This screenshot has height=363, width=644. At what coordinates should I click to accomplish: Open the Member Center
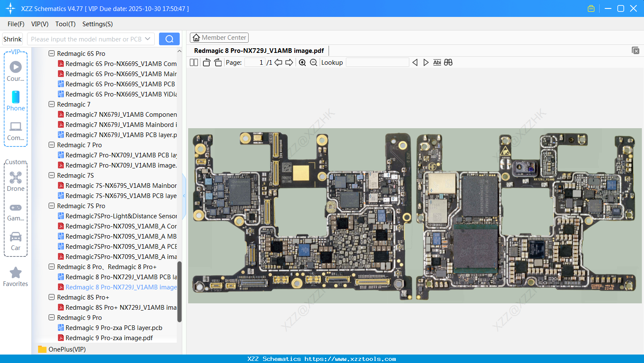coord(219,37)
